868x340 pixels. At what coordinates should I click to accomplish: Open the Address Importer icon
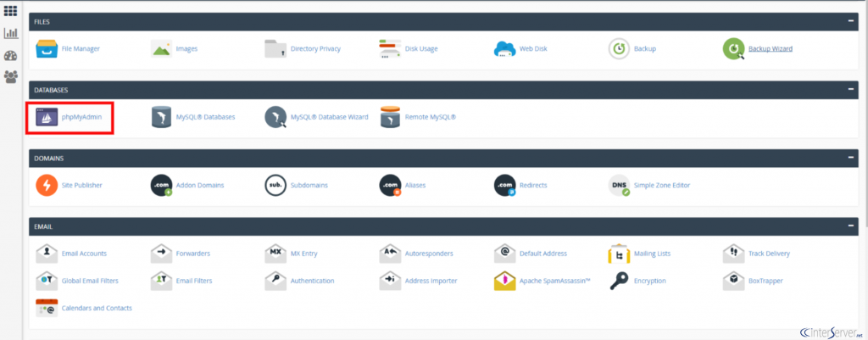(390, 281)
